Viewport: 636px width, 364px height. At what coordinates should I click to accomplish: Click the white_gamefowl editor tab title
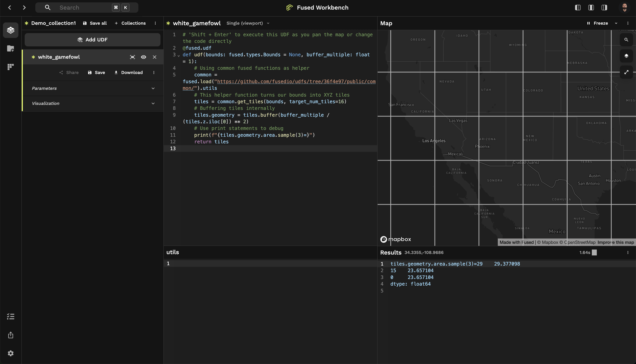click(x=197, y=23)
